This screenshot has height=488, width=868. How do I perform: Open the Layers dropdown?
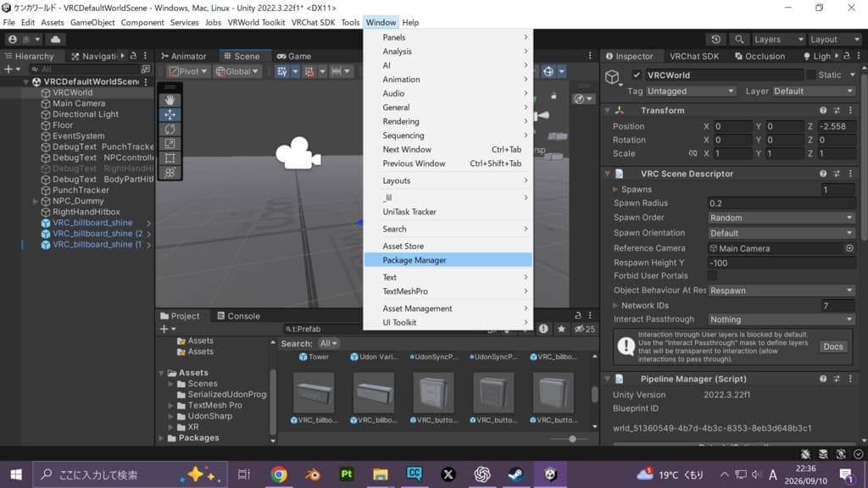click(x=778, y=39)
